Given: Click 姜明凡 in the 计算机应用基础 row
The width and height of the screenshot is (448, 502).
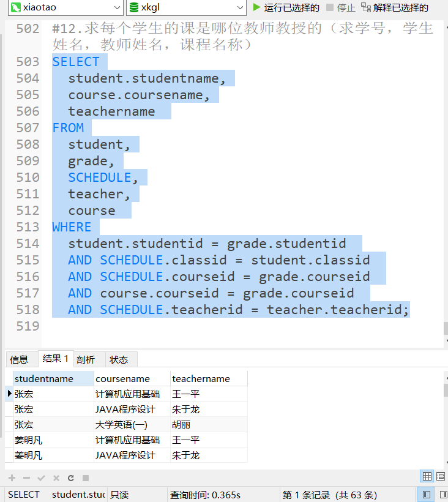Looking at the screenshot, I should pos(53,440).
